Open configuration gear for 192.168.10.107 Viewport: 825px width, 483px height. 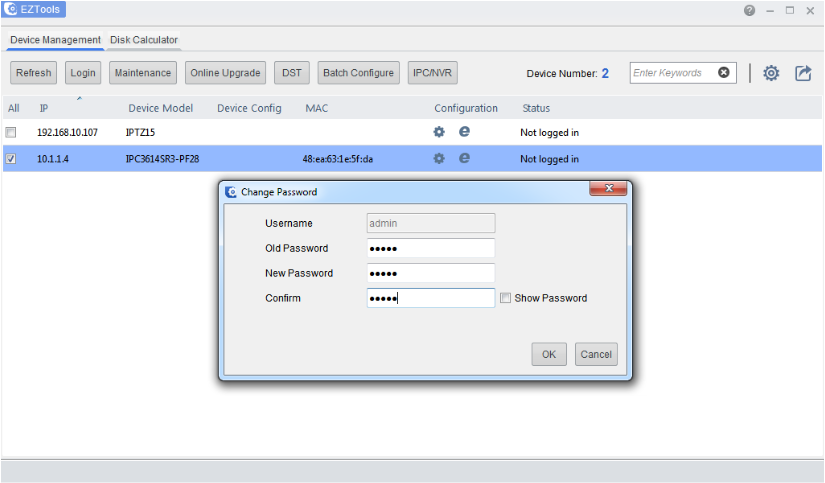(439, 132)
